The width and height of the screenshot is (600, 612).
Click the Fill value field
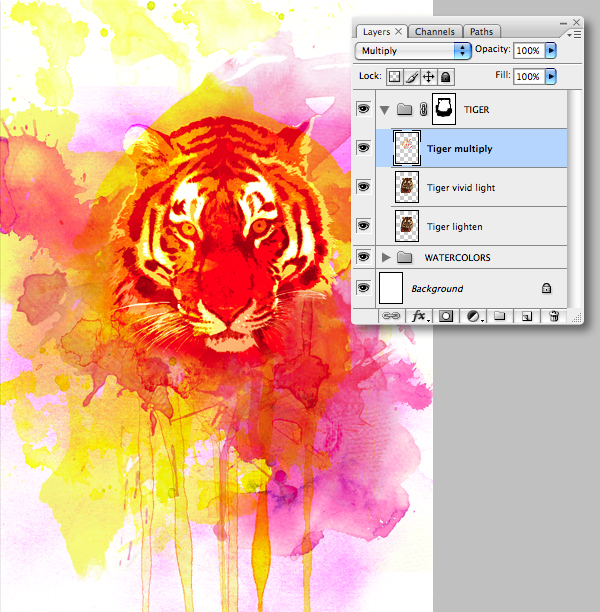529,76
